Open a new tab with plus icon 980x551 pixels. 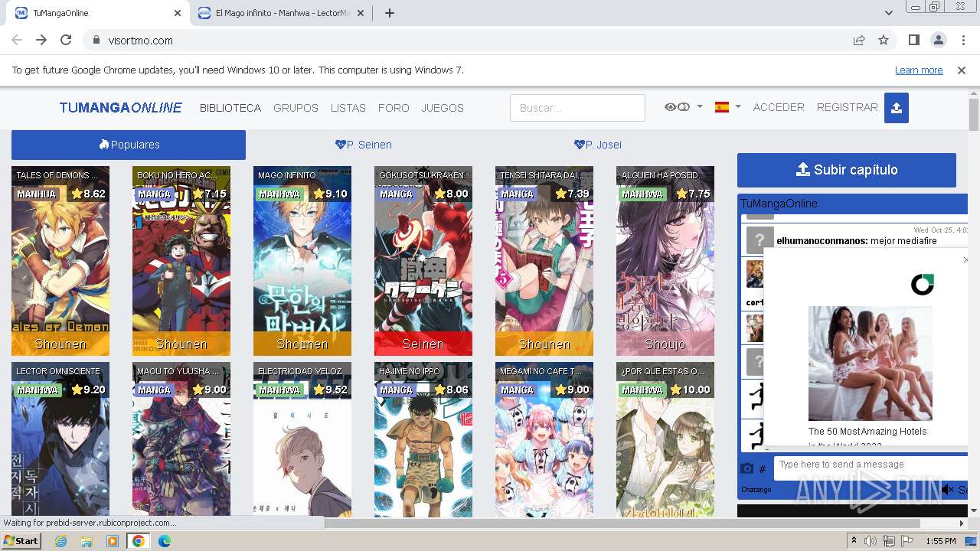pyautogui.click(x=390, y=13)
